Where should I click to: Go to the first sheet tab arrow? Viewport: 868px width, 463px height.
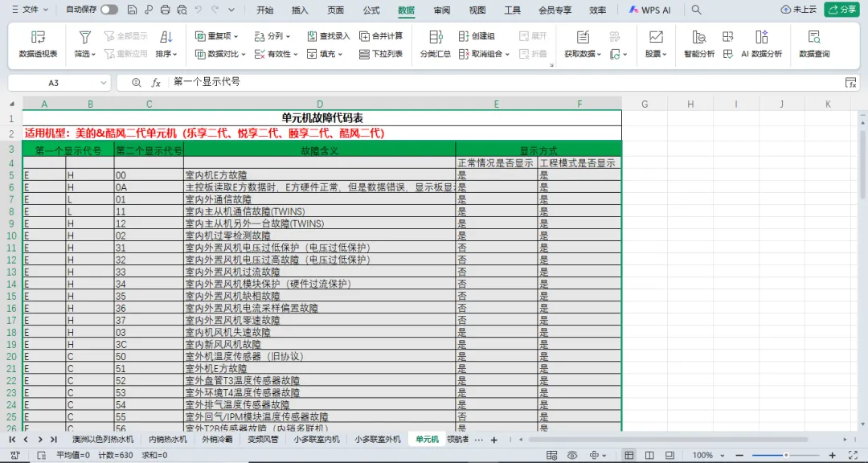[12, 439]
